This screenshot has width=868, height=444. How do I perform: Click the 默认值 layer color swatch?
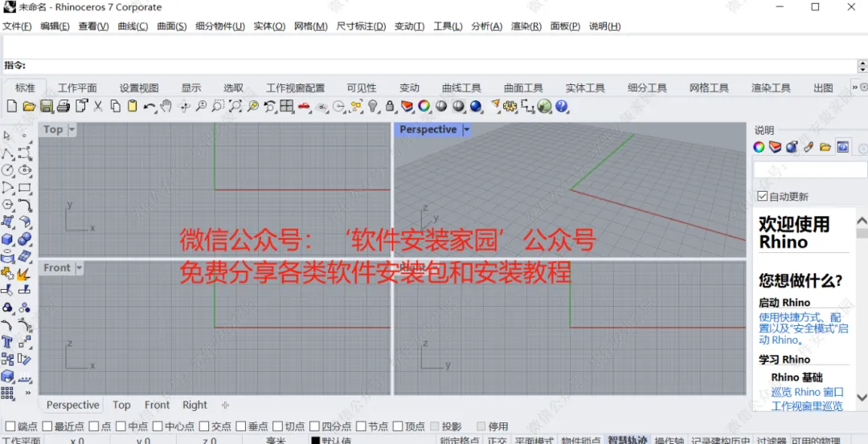click(316, 441)
